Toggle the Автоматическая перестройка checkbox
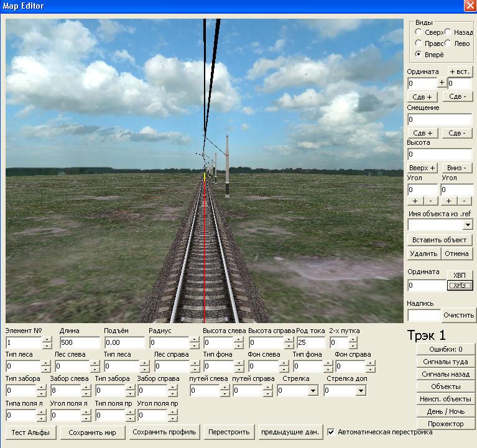 tap(331, 432)
